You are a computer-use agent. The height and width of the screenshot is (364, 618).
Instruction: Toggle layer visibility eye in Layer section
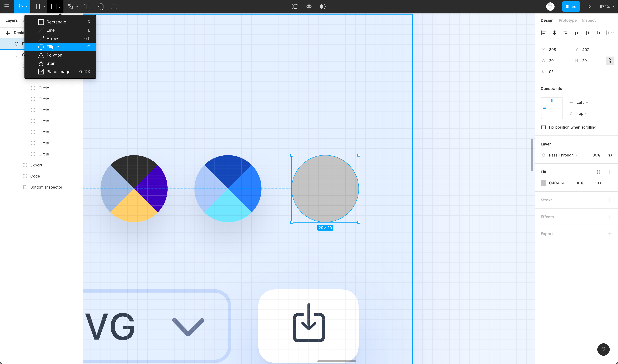pos(609,155)
